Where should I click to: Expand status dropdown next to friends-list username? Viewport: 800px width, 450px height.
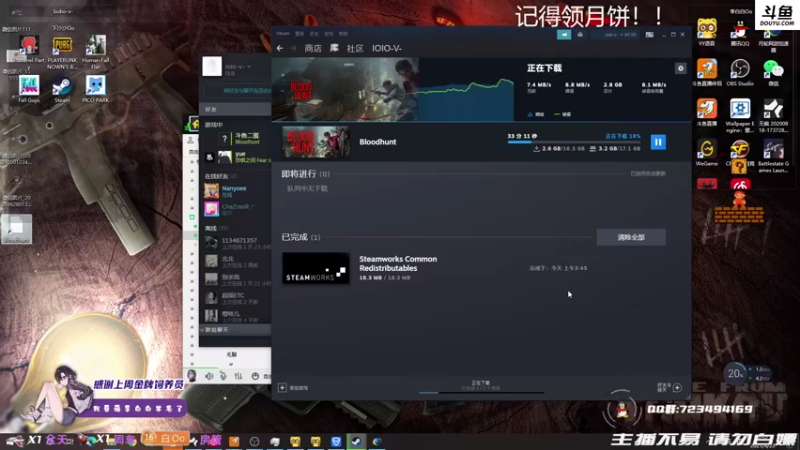tap(249, 66)
